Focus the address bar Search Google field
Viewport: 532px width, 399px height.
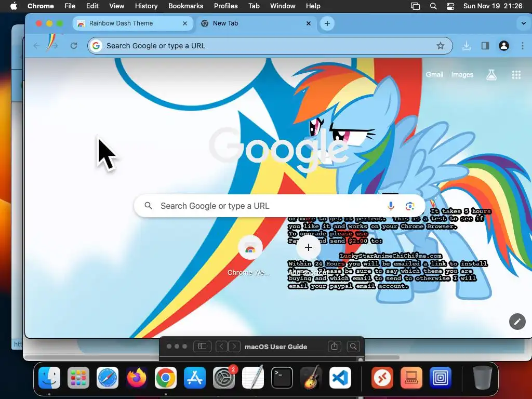pyautogui.click(x=270, y=46)
